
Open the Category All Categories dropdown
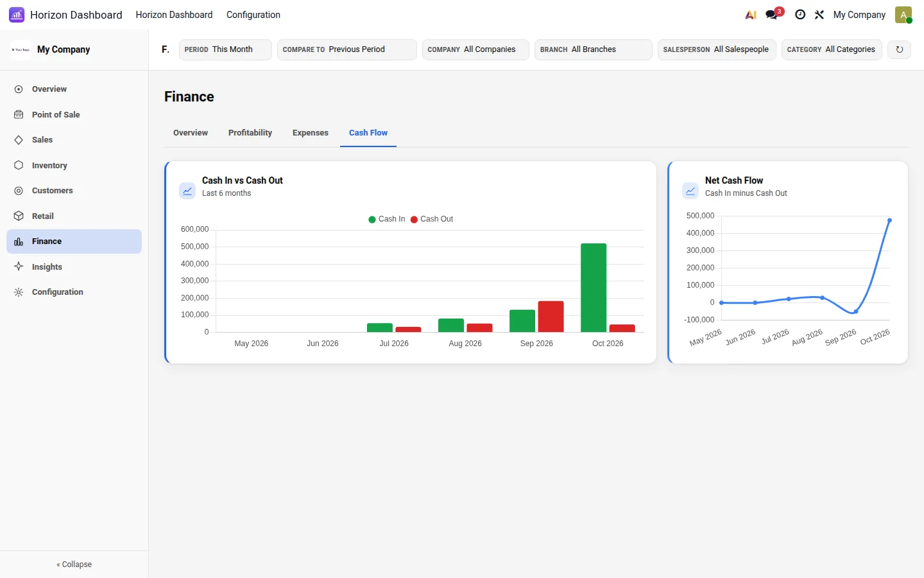tap(832, 49)
